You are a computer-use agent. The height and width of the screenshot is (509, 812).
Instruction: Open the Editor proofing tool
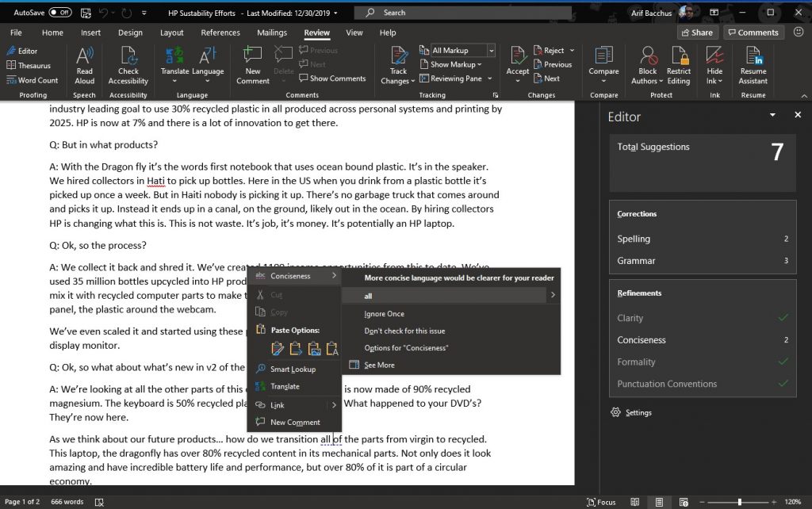(21, 51)
